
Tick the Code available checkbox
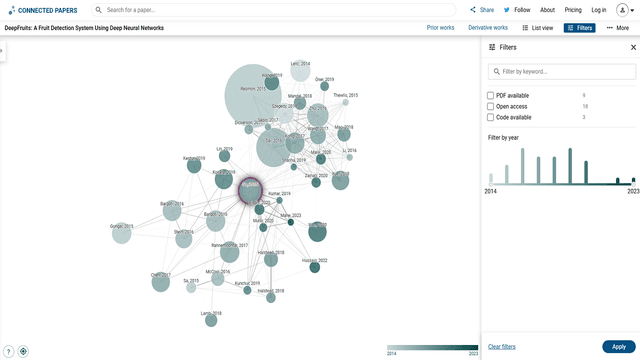(491, 118)
